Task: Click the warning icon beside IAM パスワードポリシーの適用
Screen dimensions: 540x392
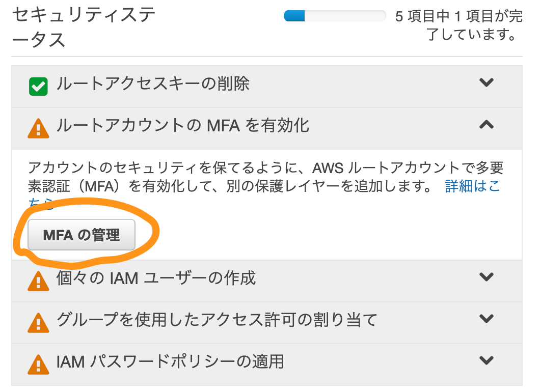Action: (x=38, y=365)
